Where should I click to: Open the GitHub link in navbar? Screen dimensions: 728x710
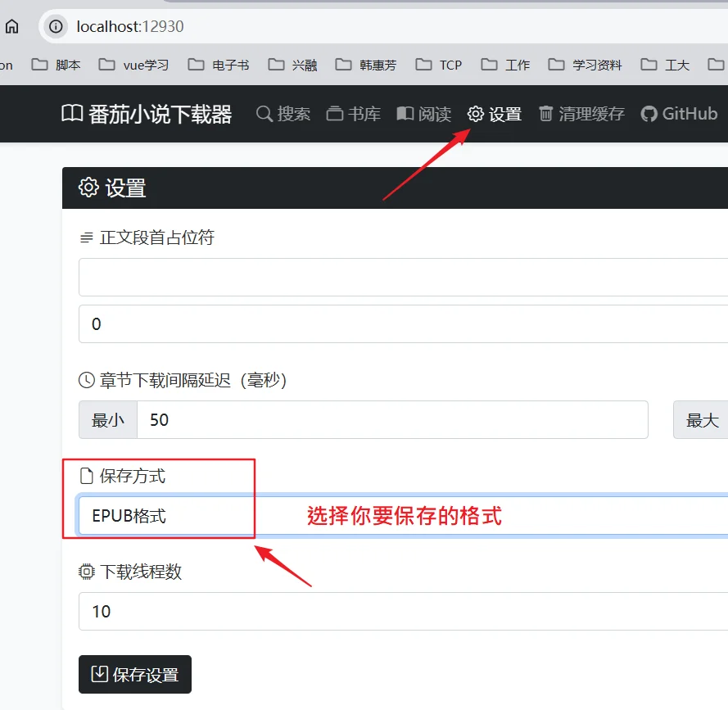[679, 114]
